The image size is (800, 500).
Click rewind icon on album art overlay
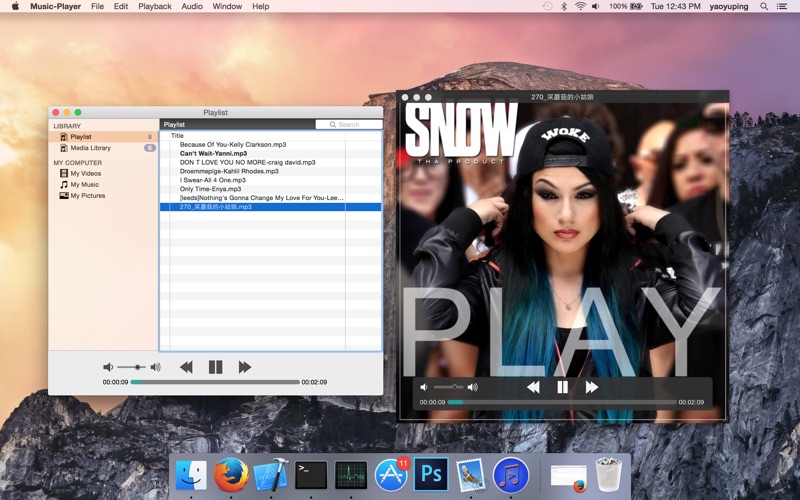point(533,387)
